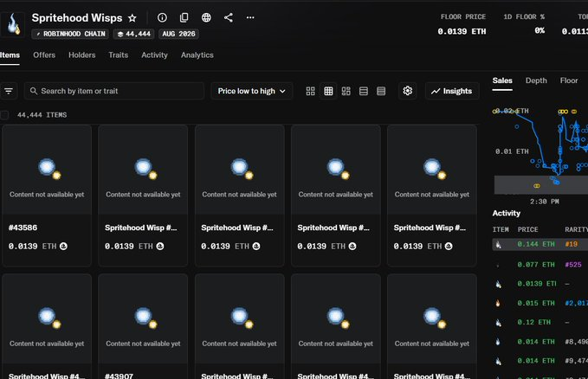Open the Offers tab
588x379 pixels.
44,55
